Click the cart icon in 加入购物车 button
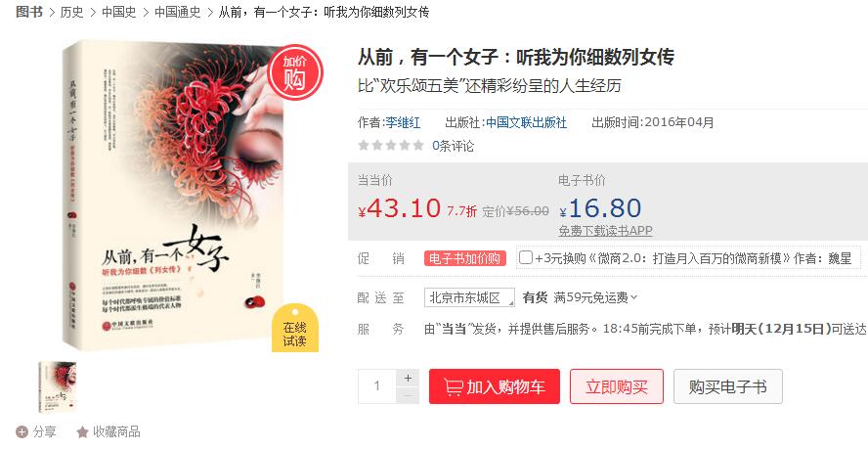Screen dimensions: 868x451 point(453,386)
